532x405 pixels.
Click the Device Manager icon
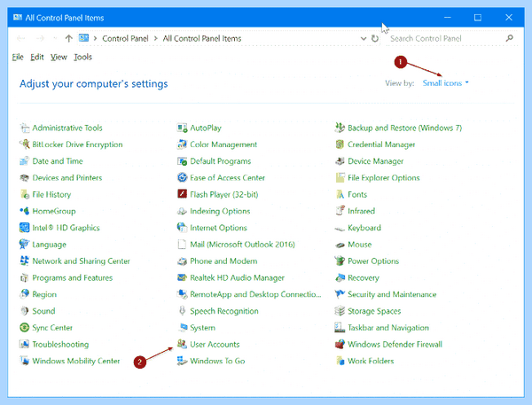click(340, 161)
